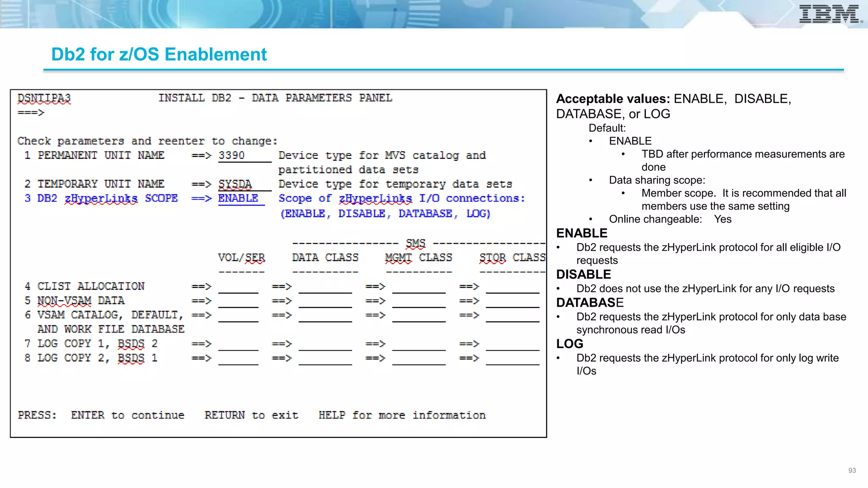Image resolution: width=868 pixels, height=488 pixels.
Task: Click the LOG COPY 1 MGMT CLASS field
Action: (419, 344)
